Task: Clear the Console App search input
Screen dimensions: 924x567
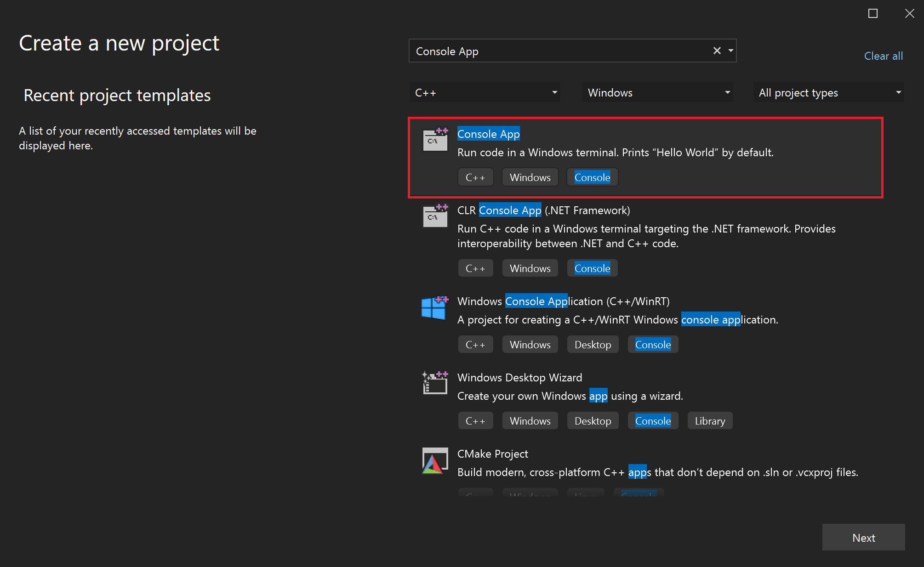Action: click(x=717, y=51)
